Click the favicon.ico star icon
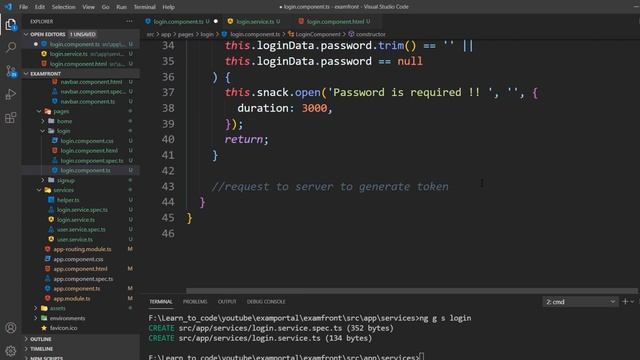Viewport: 640px width, 360px height. [x=44, y=328]
